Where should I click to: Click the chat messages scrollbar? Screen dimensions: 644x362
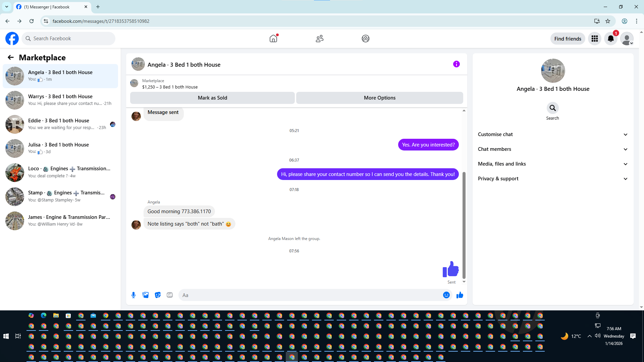[464, 225]
